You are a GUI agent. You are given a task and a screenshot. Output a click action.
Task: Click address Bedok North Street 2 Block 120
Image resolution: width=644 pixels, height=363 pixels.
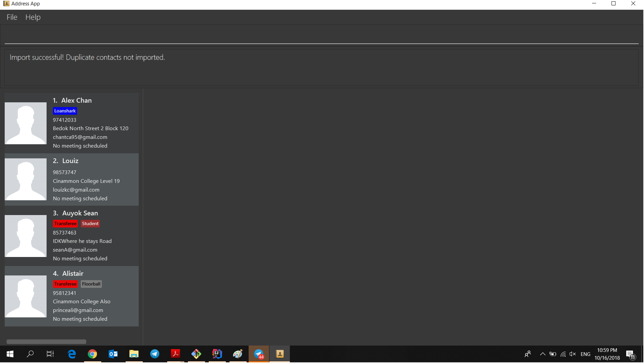pyautogui.click(x=91, y=128)
